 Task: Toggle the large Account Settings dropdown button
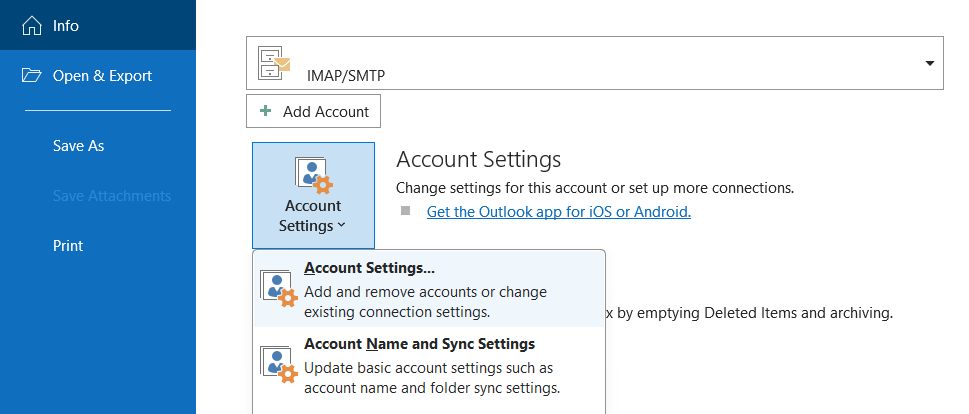313,195
